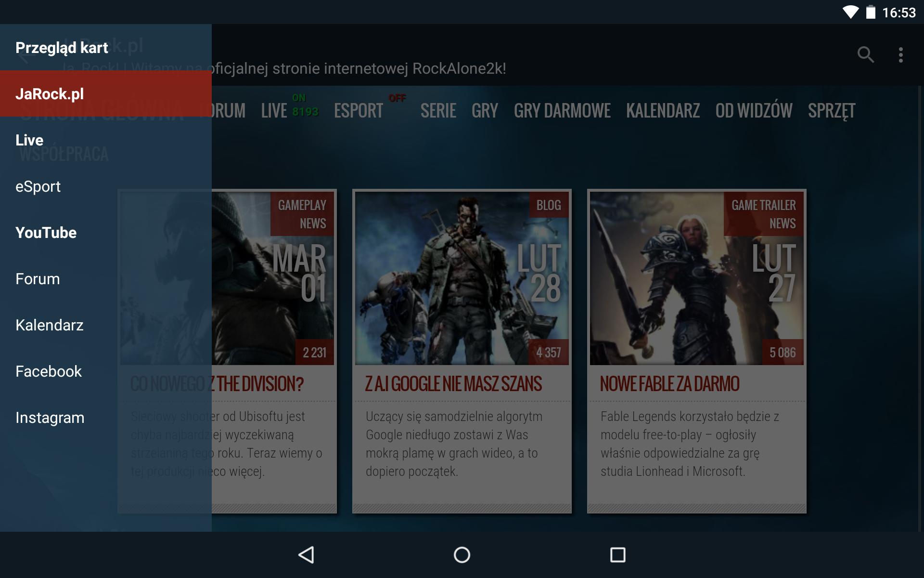This screenshot has width=924, height=578.
Task: Open the Fable Legends trailer thumbnail
Action: coord(697,278)
